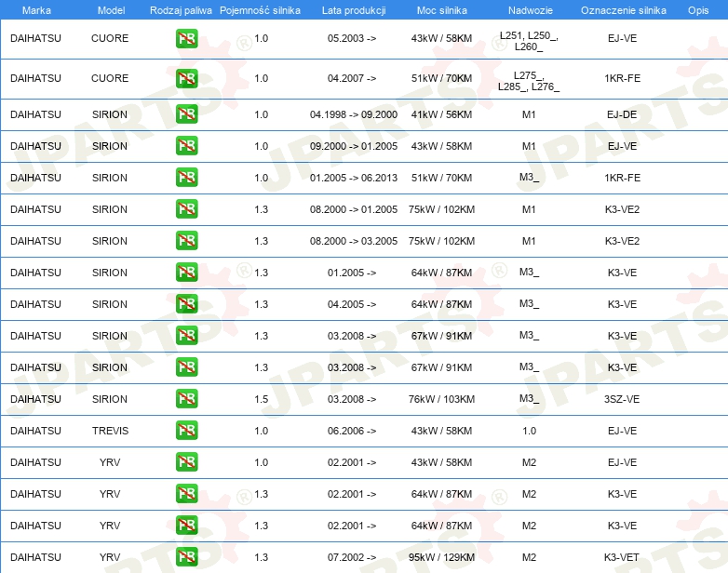Click the fuel icon for the CUORE EJ-VE row
Screen dimensions: 728x573
click(x=186, y=38)
